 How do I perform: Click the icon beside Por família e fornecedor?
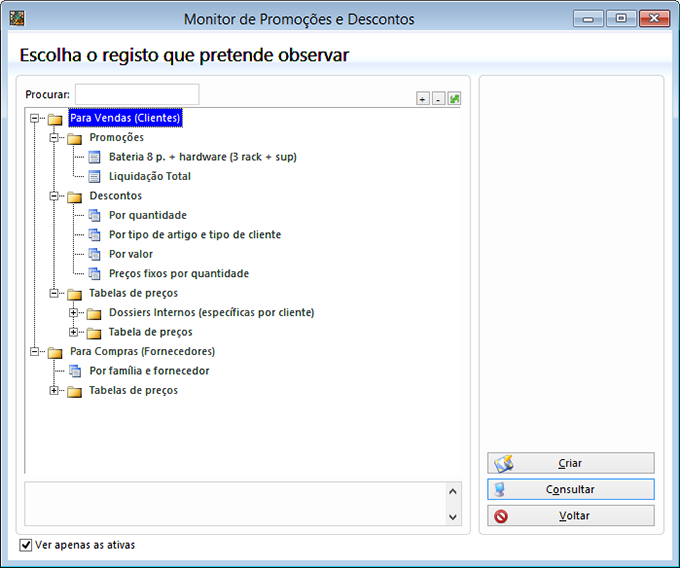click(75, 371)
